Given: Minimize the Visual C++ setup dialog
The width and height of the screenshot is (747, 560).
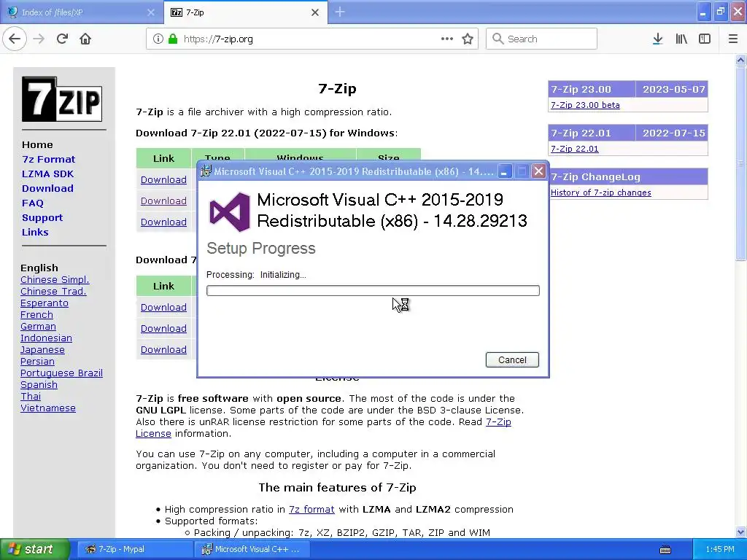Looking at the screenshot, I should [504, 171].
